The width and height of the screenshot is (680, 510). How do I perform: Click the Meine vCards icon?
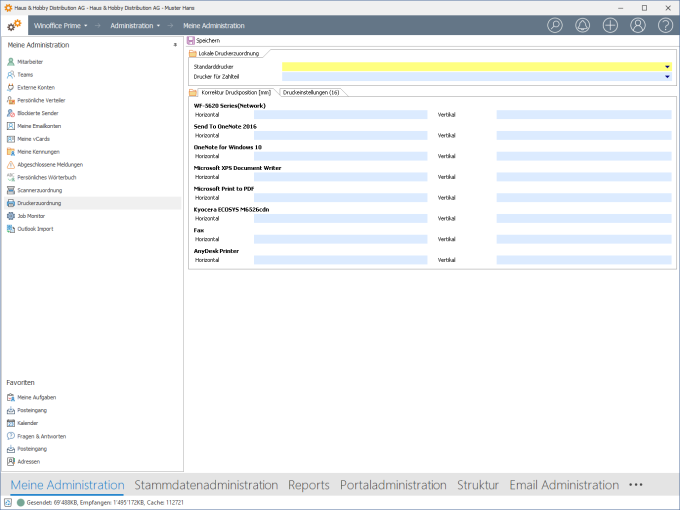pos(11,139)
